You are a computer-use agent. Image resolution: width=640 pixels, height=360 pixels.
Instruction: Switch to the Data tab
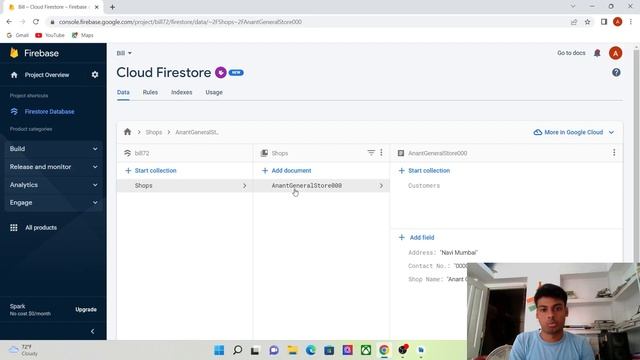(x=123, y=93)
